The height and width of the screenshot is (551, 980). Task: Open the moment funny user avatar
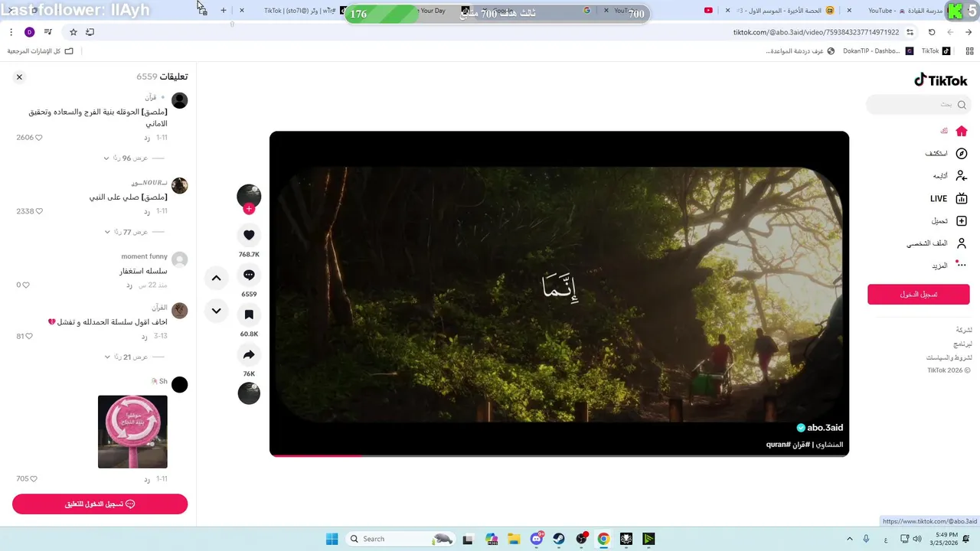click(x=180, y=259)
